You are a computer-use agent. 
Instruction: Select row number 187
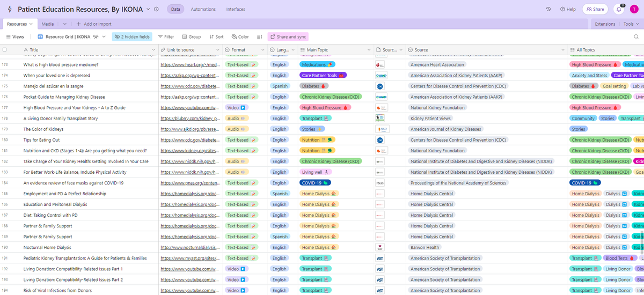point(5,215)
